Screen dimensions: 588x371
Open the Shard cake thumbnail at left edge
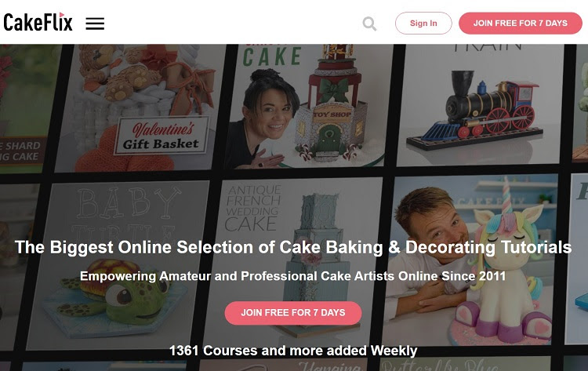click(x=26, y=109)
